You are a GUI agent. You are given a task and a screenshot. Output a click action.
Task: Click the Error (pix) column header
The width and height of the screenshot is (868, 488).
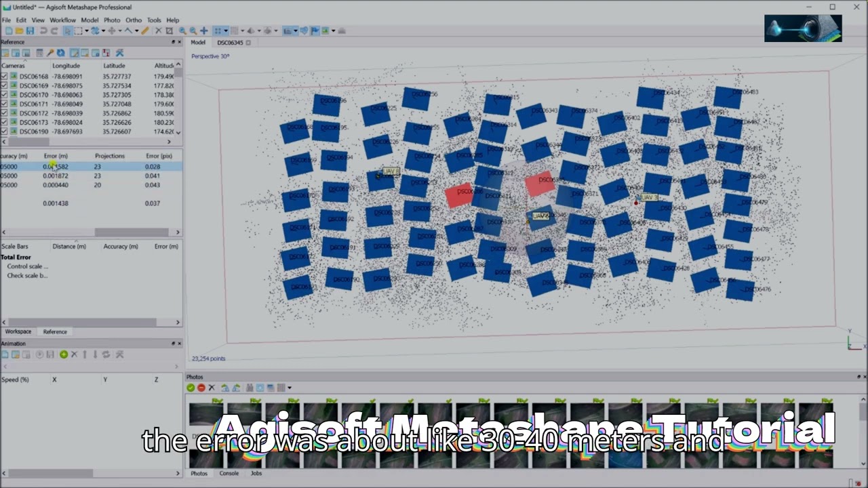tap(159, 156)
